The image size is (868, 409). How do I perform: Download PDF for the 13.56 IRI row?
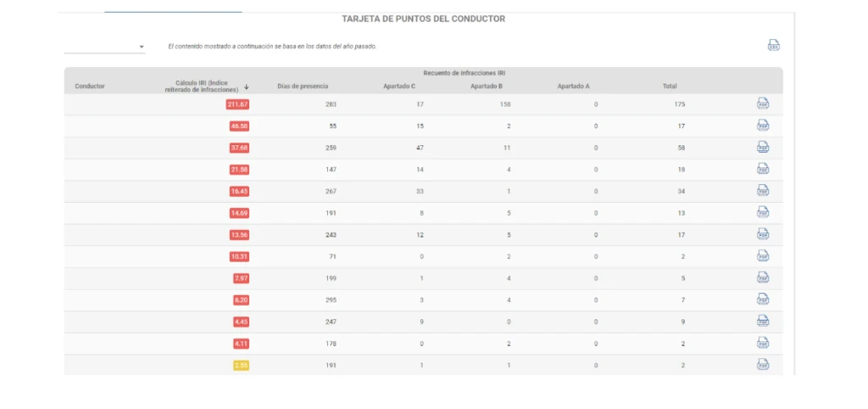click(x=763, y=234)
